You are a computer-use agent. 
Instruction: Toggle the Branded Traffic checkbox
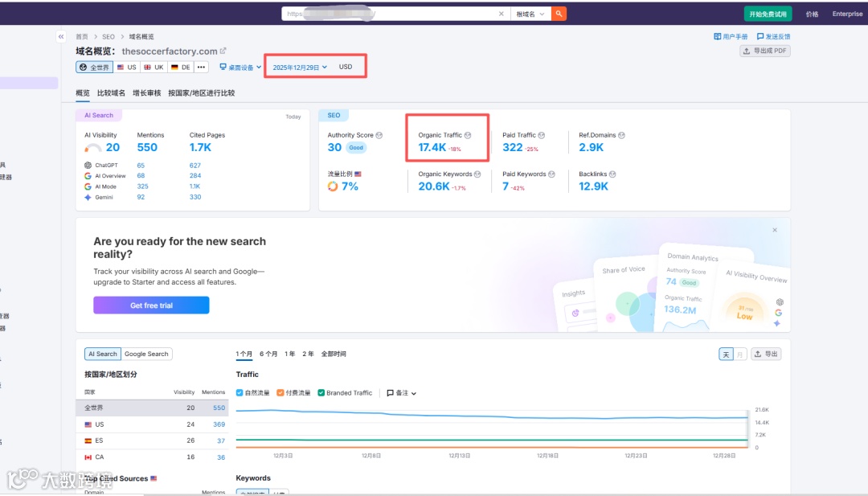(x=321, y=392)
